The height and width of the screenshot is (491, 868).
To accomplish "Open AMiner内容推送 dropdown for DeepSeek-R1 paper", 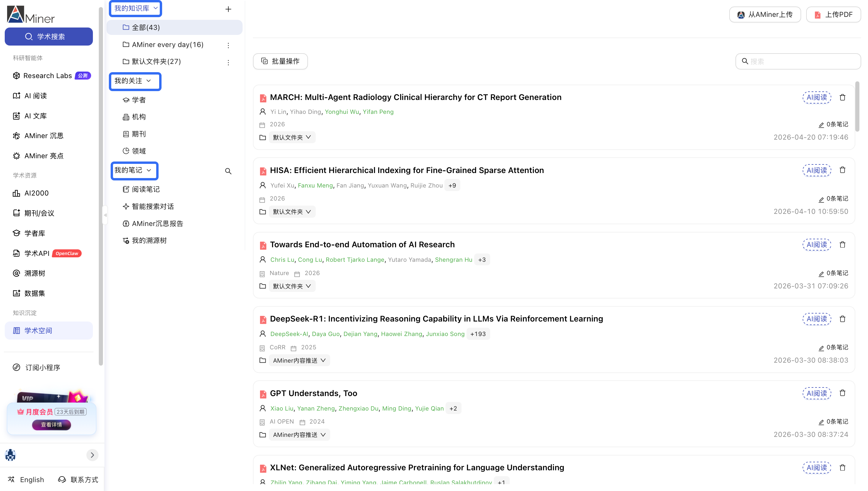I will point(299,360).
